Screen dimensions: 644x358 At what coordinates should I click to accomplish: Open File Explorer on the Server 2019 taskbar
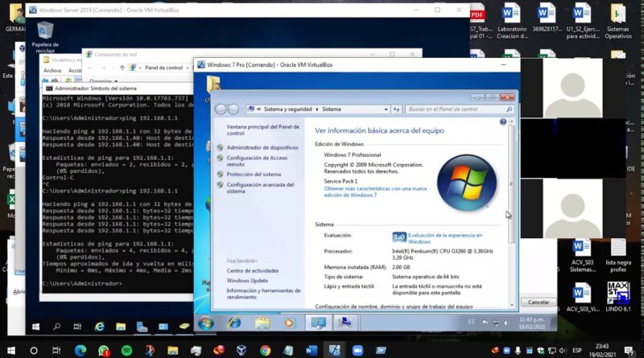coord(121,327)
